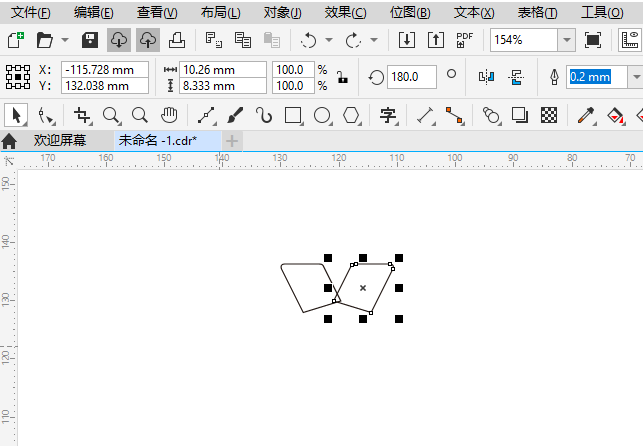Click the horizontal scale percentage field
The width and height of the screenshot is (643, 446).
pyautogui.click(x=293, y=70)
